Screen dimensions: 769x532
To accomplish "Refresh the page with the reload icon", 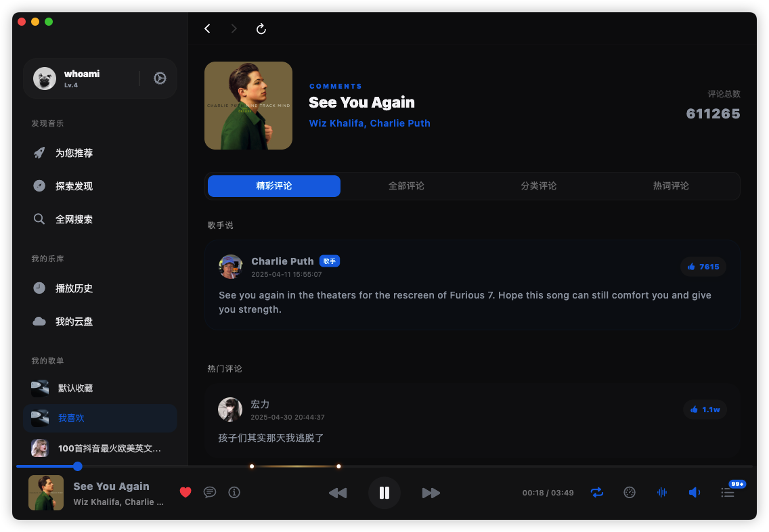I will (261, 29).
